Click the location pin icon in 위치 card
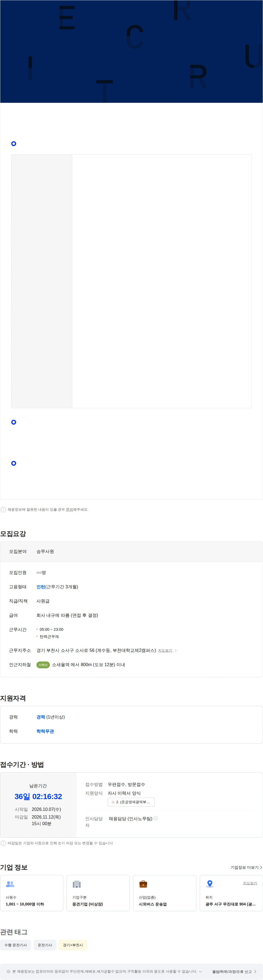 (210, 884)
